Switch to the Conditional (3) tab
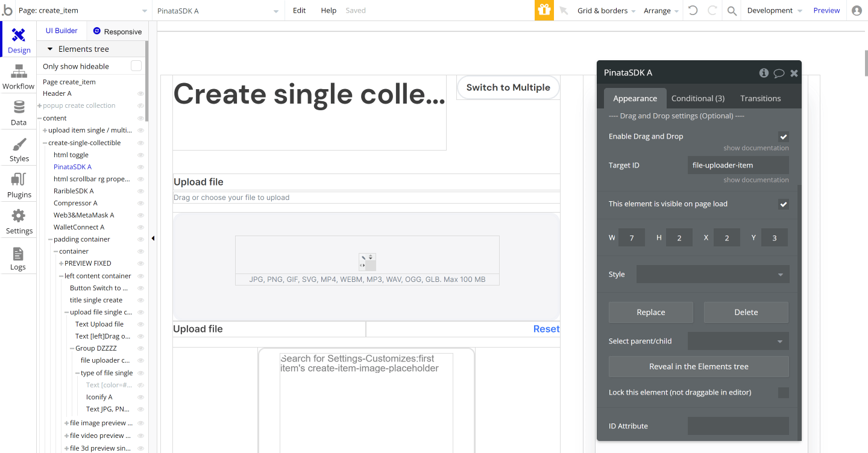 [697, 98]
